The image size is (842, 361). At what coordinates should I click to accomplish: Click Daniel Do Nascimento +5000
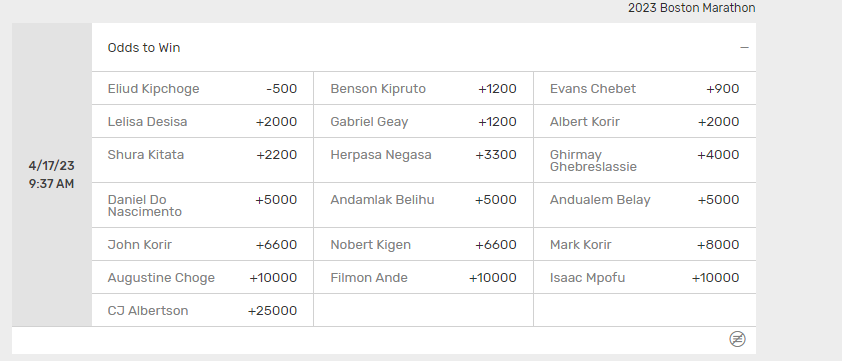(x=202, y=205)
